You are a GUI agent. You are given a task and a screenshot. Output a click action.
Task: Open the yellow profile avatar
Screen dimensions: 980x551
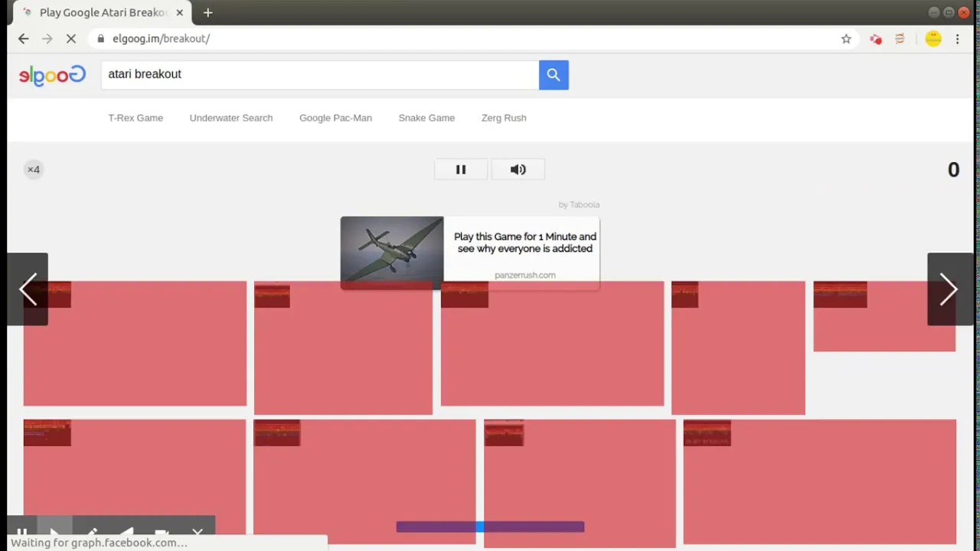(933, 38)
